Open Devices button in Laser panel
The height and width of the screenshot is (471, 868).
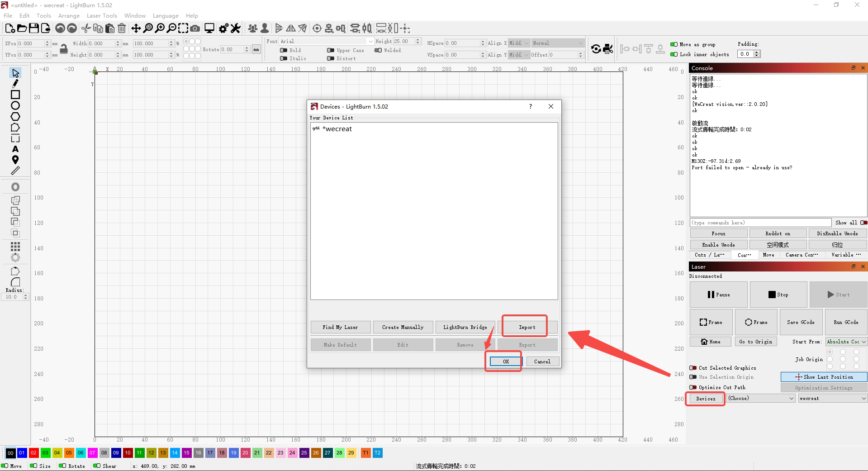pyautogui.click(x=706, y=399)
